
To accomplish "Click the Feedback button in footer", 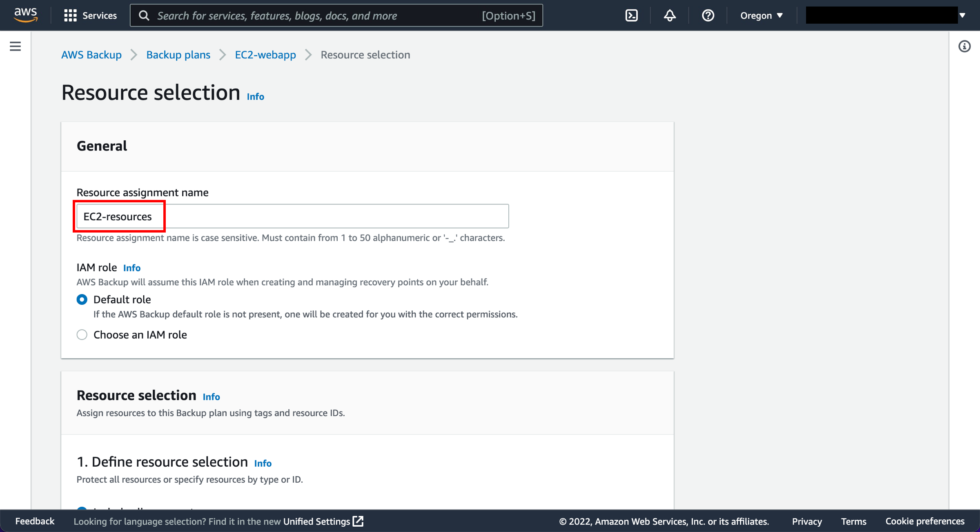I will (x=35, y=521).
